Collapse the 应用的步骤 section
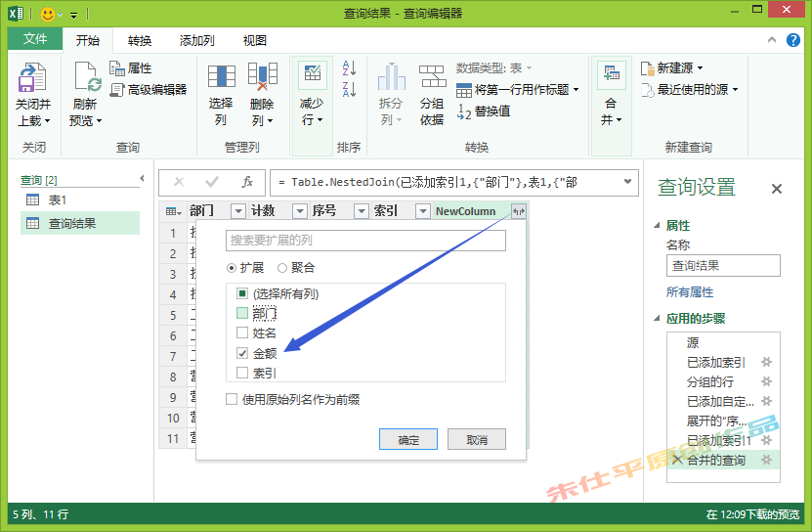The width and height of the screenshot is (812, 532). (656, 319)
